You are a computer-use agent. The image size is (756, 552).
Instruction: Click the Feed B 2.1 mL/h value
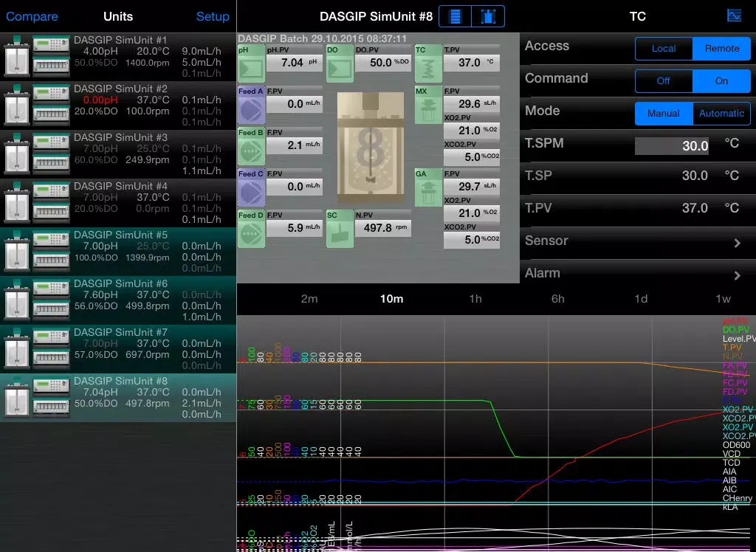(295, 145)
